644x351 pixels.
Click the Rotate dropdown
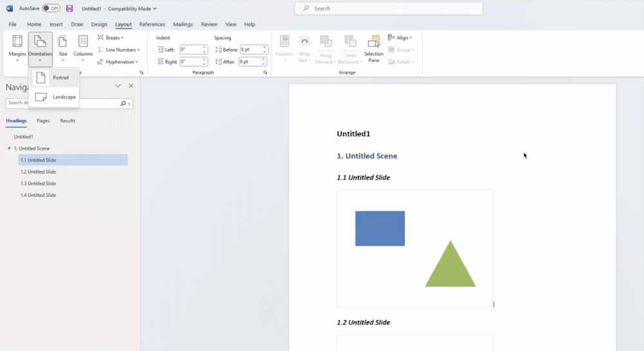pos(401,62)
